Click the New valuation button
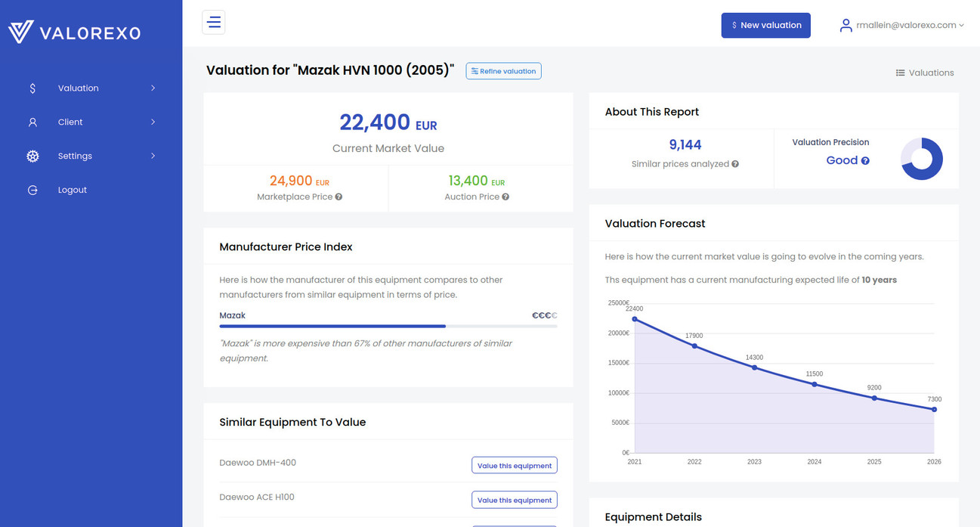 click(x=766, y=25)
